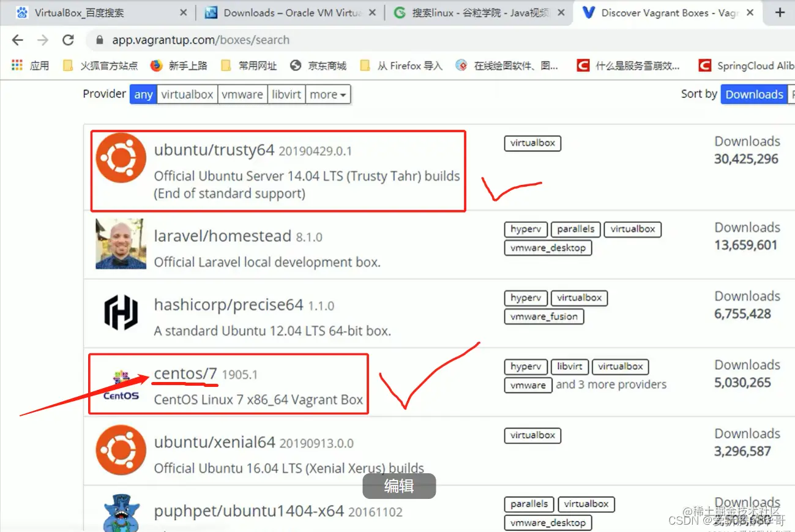Close the Downloads – Oracle VM VirtualBox tab
Screen dimensions: 795x532
(x=372, y=13)
